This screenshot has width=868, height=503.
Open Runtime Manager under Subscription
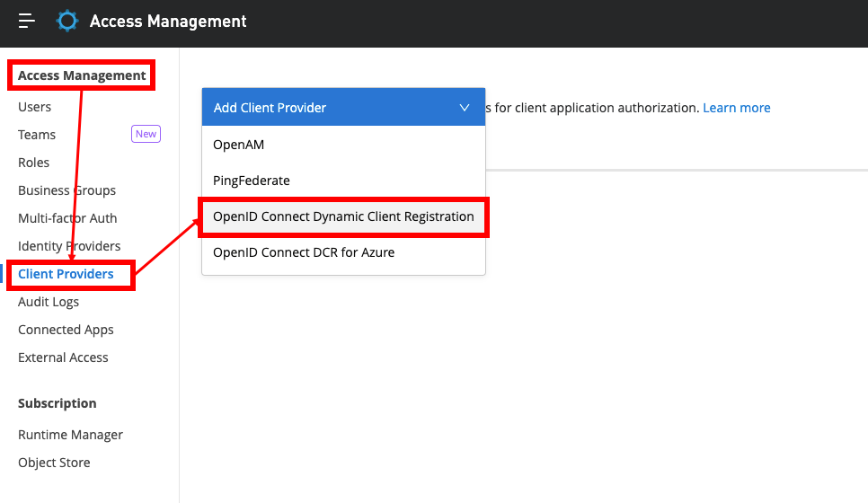70,435
